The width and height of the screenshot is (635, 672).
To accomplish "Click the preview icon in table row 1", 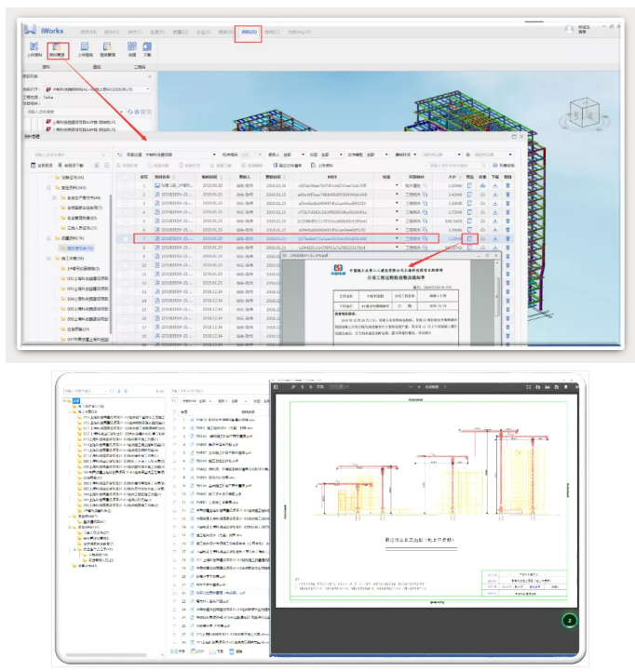I will click(x=469, y=185).
